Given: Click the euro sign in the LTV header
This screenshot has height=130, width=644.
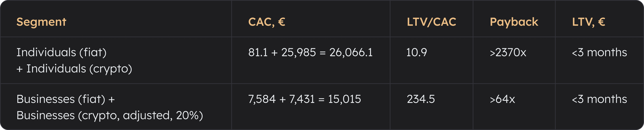Looking at the screenshot, I should pyautogui.click(x=602, y=22).
